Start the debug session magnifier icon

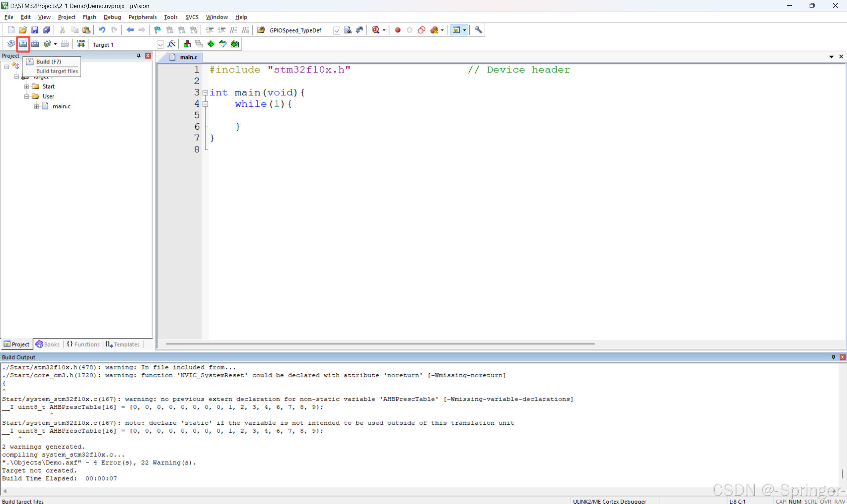click(x=376, y=30)
